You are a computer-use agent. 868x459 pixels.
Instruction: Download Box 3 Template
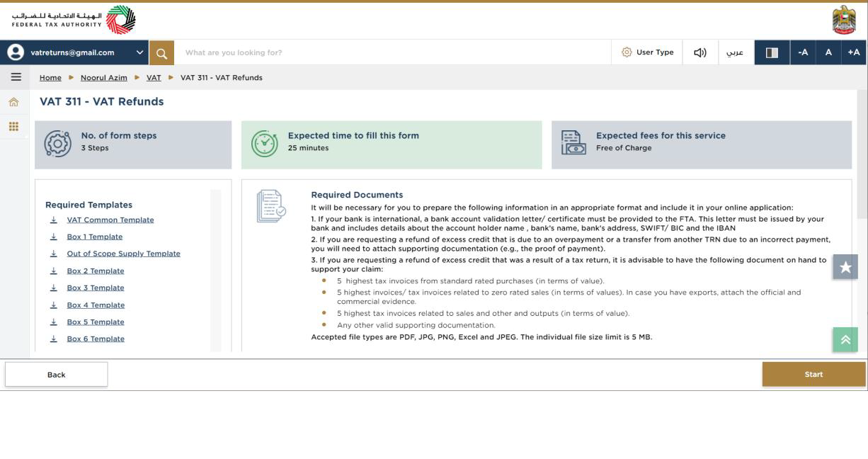click(96, 288)
